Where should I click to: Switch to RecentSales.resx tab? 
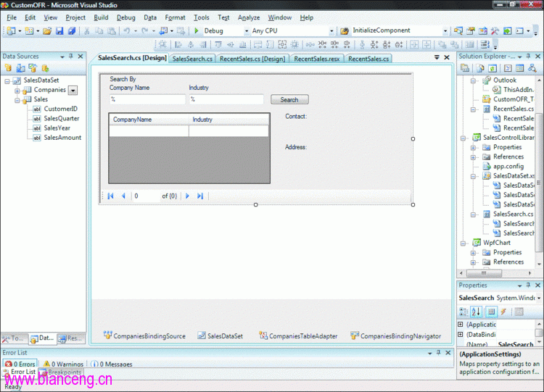(316, 59)
